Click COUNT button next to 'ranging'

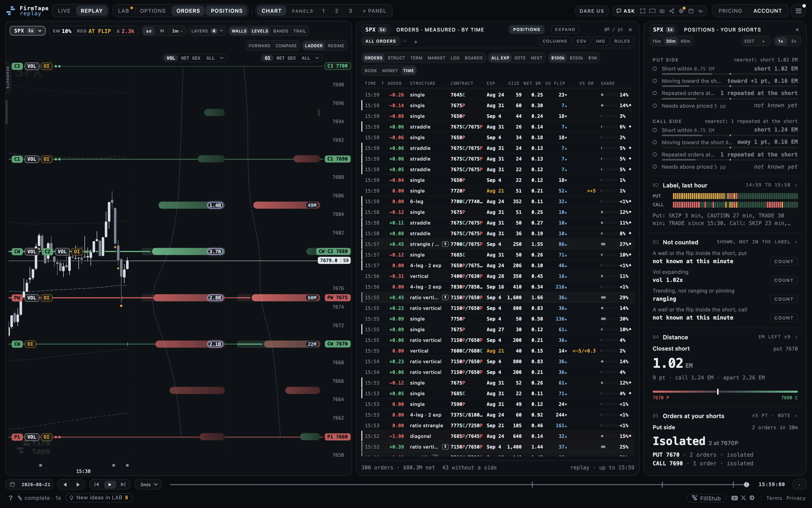click(x=784, y=299)
